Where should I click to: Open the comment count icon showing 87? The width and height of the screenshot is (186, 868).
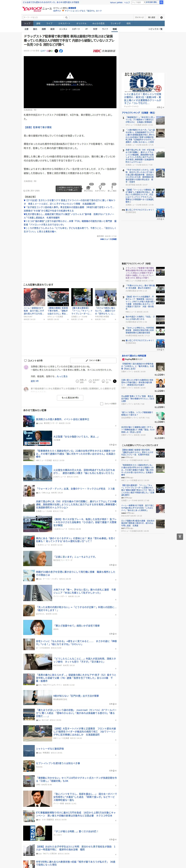[43, 51]
